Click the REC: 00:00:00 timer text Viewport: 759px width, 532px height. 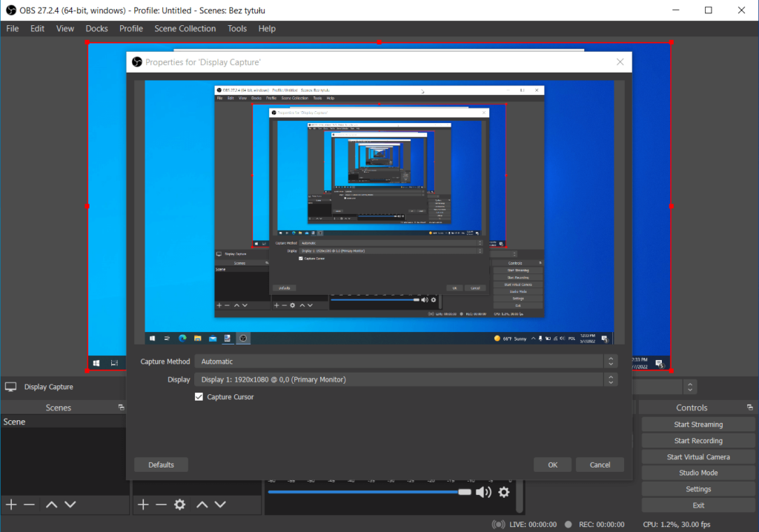602,525
